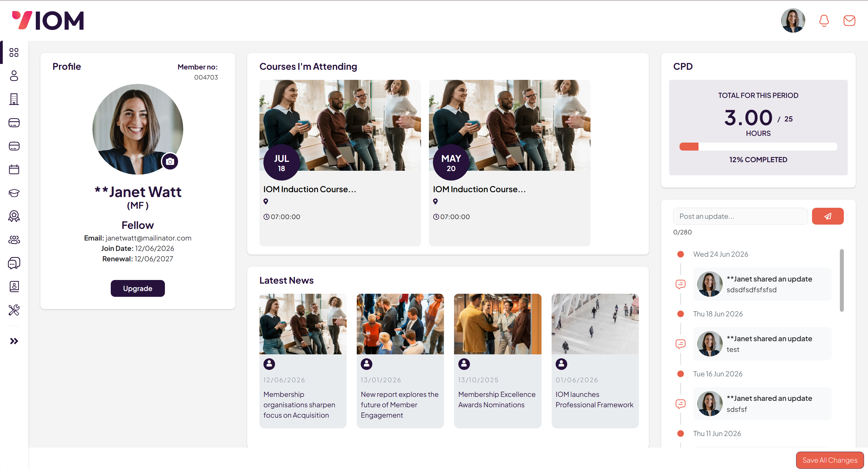Open IOM Induction Course on Jul 18
This screenshot has width=868, height=470.
tap(309, 189)
